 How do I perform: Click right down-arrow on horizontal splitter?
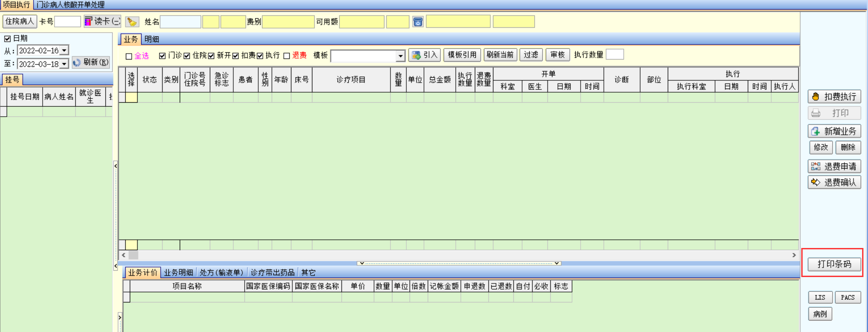pos(557,263)
